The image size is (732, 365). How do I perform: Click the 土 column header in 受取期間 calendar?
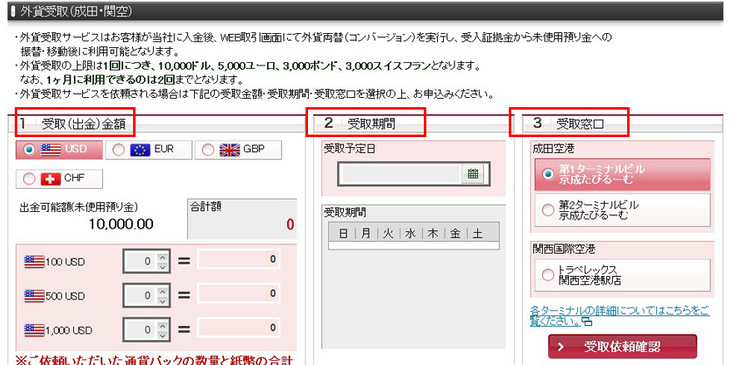(478, 233)
